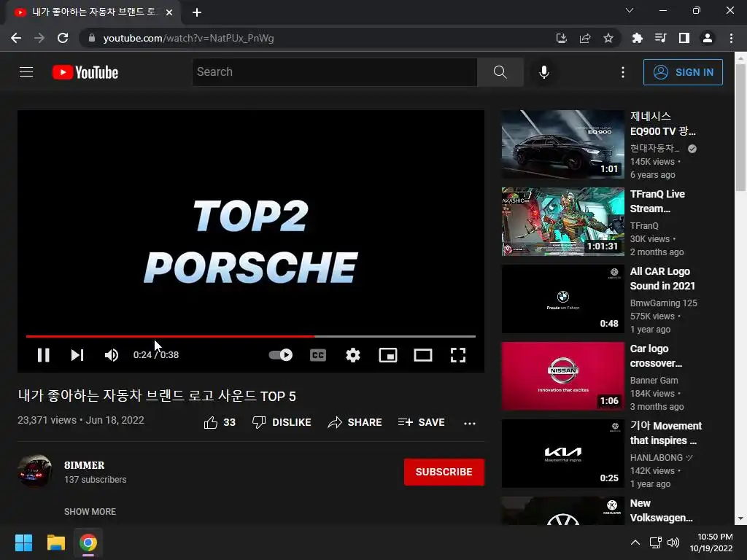Image resolution: width=747 pixels, height=560 pixels.
Task: Open the YouTube hamburger guide menu
Action: point(26,72)
